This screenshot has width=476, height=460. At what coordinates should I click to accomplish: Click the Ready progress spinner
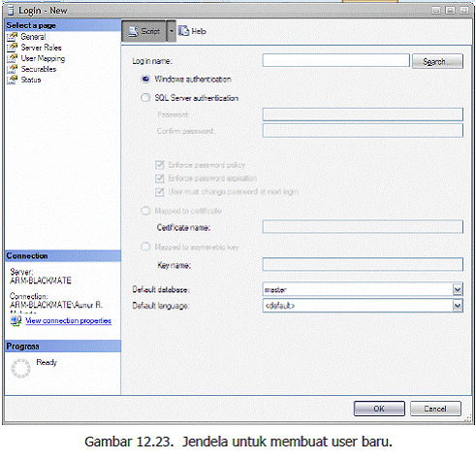click(20, 368)
